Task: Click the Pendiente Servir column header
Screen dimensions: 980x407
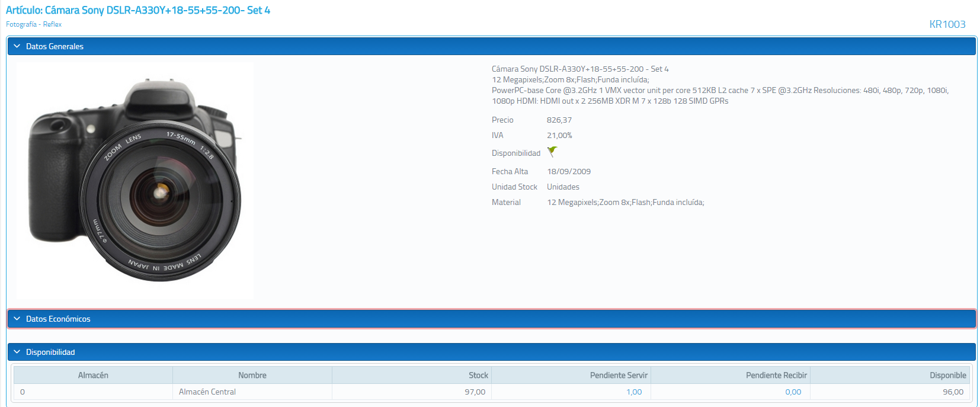Action: point(571,375)
